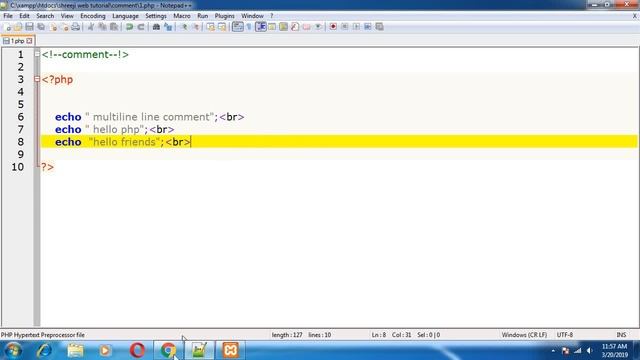This screenshot has height=360, width=640.
Task: Select the 1.php document tab
Action: 17,41
